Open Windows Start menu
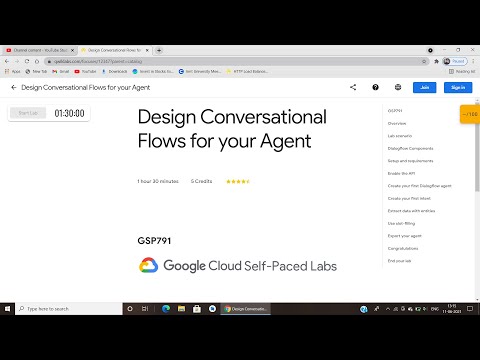The height and width of the screenshot is (360, 480). tap(7, 309)
